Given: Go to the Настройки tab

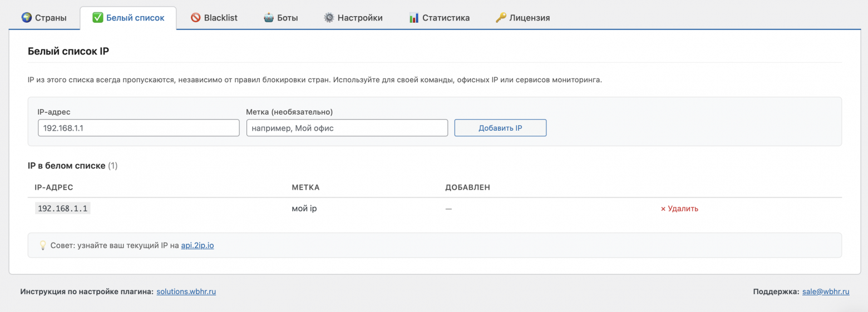Looking at the screenshot, I should [x=353, y=18].
